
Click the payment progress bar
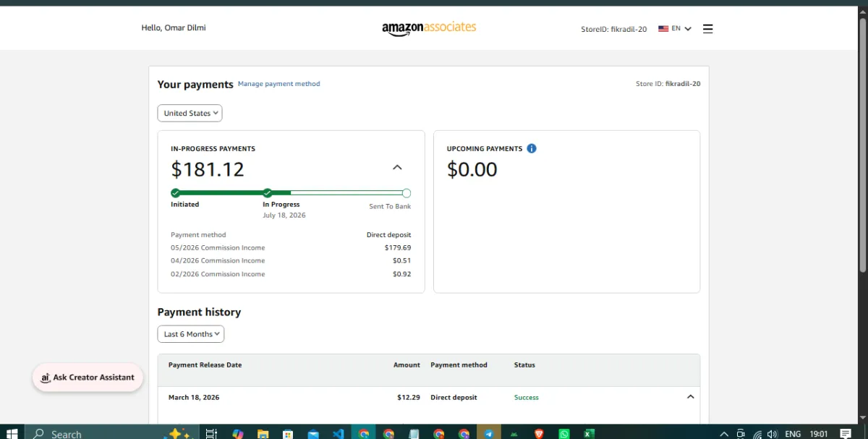point(291,193)
